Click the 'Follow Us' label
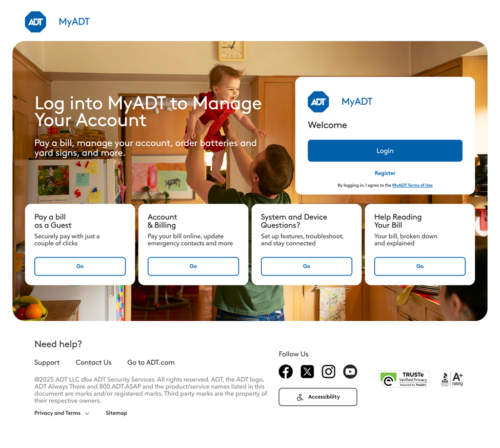Viewport: 500px width, 448px height. coord(294,354)
